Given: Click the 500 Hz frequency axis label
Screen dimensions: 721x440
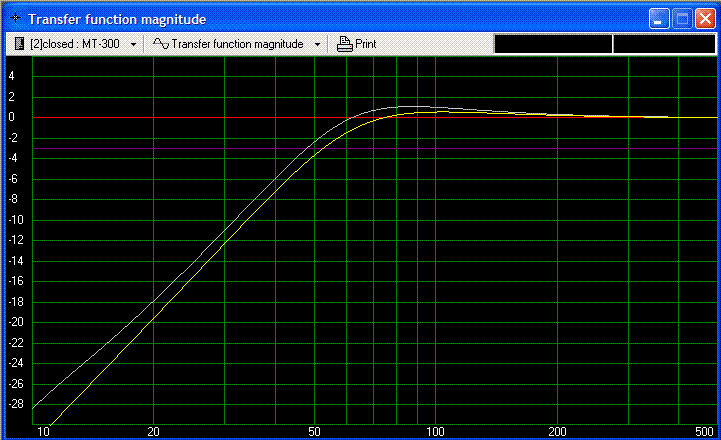Looking at the screenshot, I should tap(704, 432).
